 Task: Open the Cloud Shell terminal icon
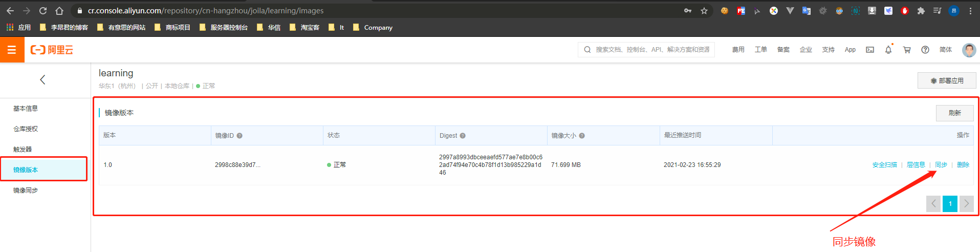[870, 50]
